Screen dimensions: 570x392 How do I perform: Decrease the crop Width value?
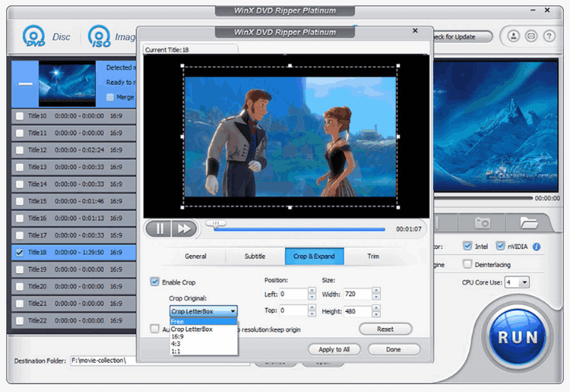click(377, 296)
